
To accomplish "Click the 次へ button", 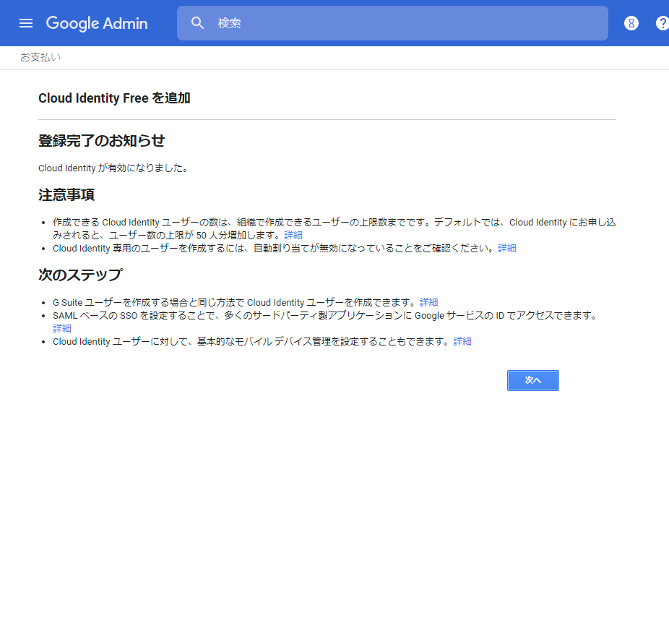I will [533, 380].
